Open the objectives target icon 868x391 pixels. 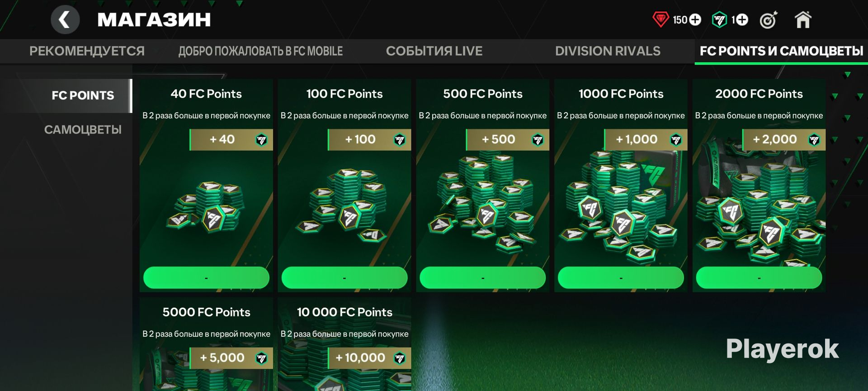(x=768, y=19)
